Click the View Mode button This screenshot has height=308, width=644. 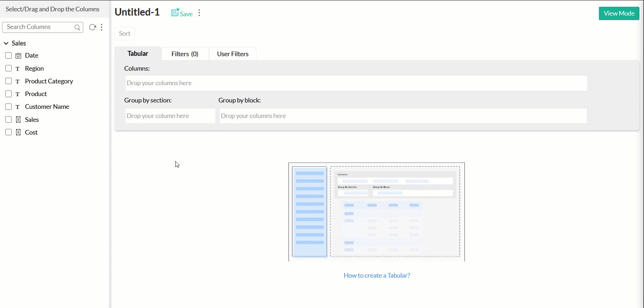tap(619, 13)
